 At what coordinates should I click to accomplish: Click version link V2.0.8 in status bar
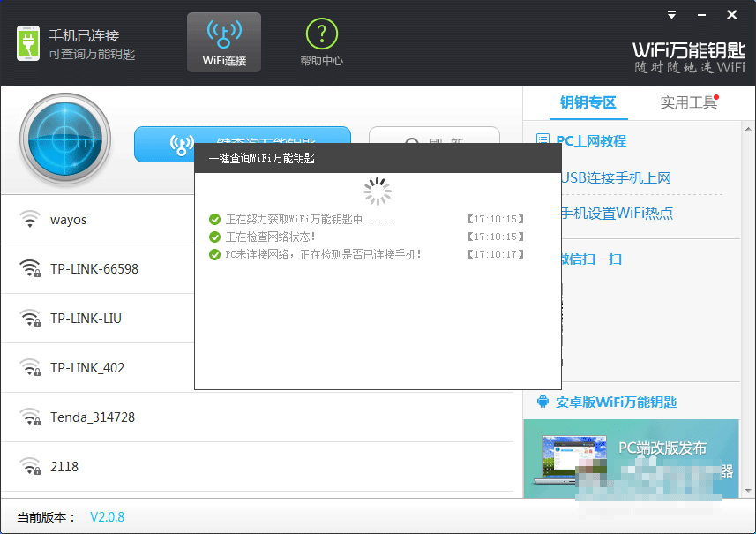pyautogui.click(x=107, y=517)
